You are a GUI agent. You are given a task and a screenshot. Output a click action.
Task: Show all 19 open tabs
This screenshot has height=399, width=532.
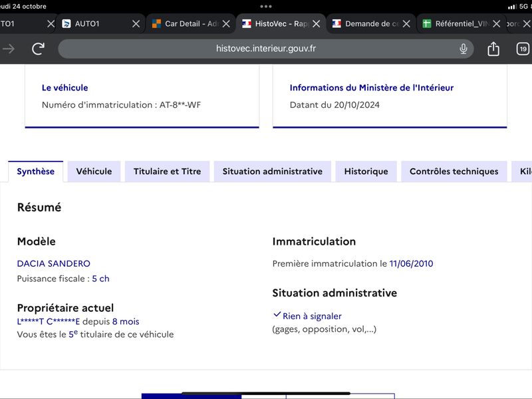[x=523, y=49]
